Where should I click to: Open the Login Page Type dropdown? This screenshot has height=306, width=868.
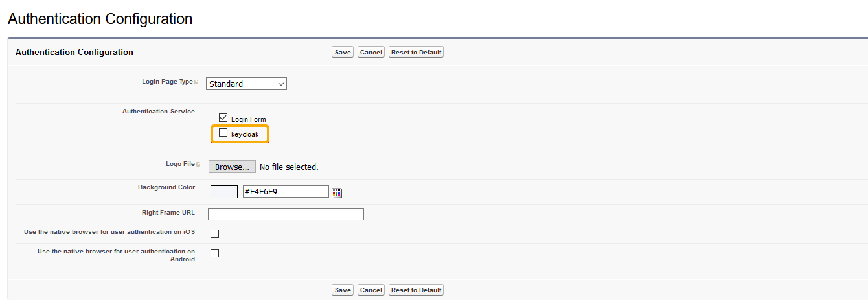tap(246, 84)
